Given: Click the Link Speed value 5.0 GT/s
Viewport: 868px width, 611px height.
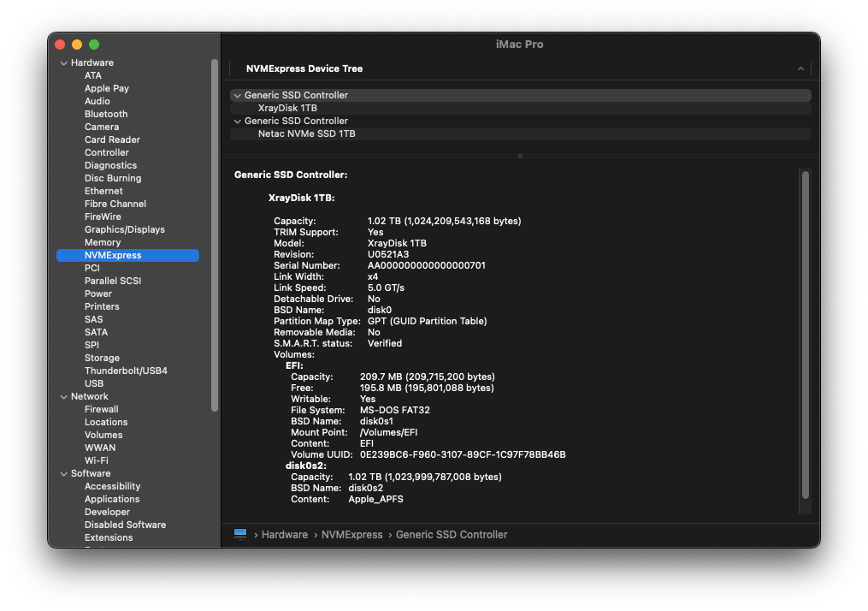Looking at the screenshot, I should [x=386, y=288].
